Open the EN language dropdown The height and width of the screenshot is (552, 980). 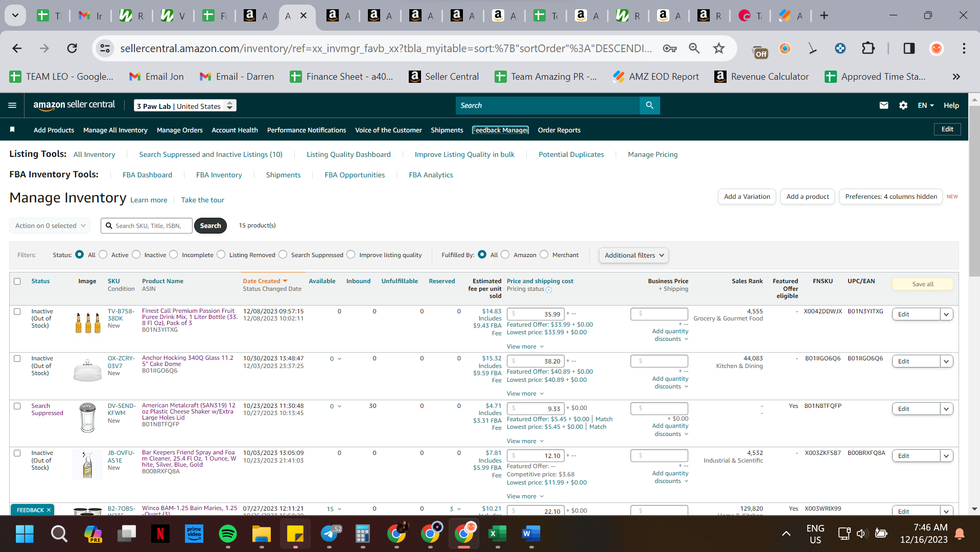pyautogui.click(x=925, y=105)
